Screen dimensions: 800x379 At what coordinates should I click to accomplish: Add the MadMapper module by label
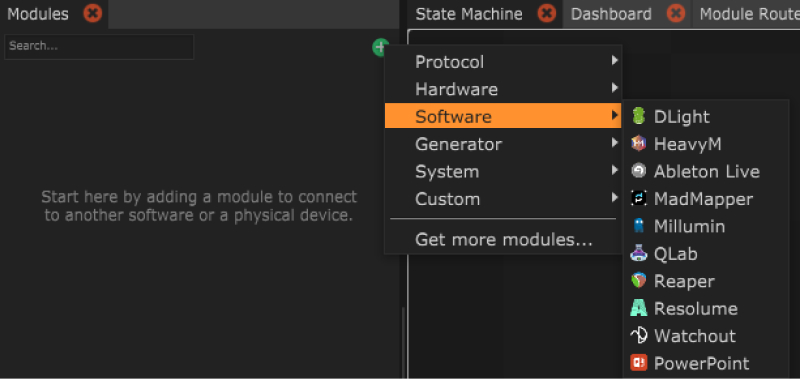point(704,199)
